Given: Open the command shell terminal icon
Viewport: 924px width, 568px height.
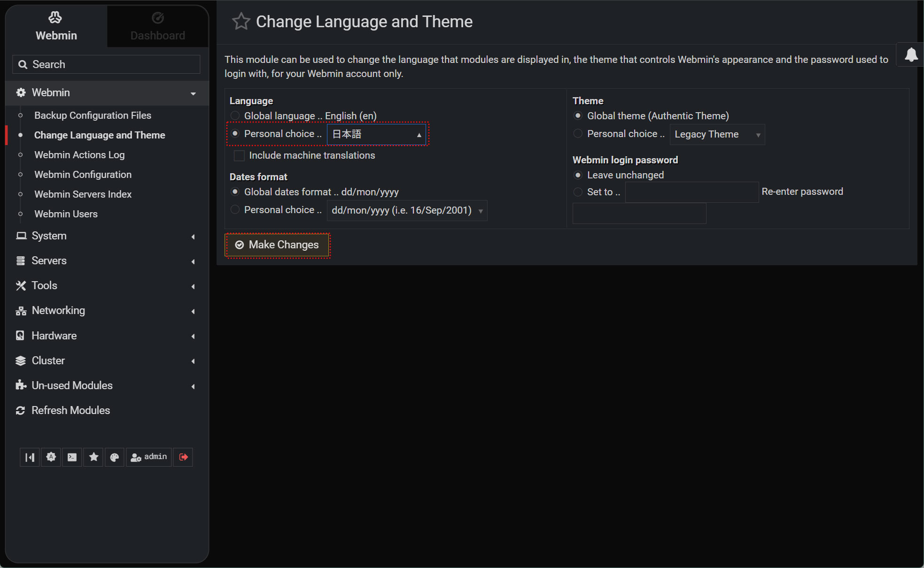Looking at the screenshot, I should point(72,457).
